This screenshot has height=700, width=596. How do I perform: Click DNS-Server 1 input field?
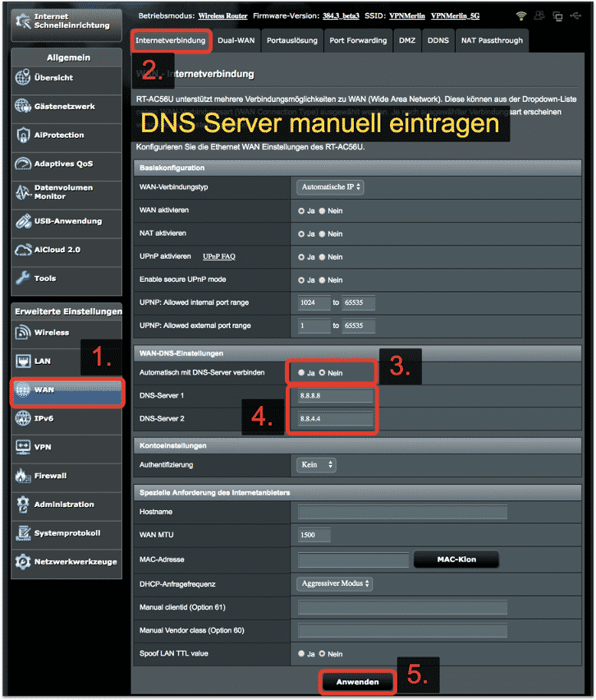click(x=336, y=395)
